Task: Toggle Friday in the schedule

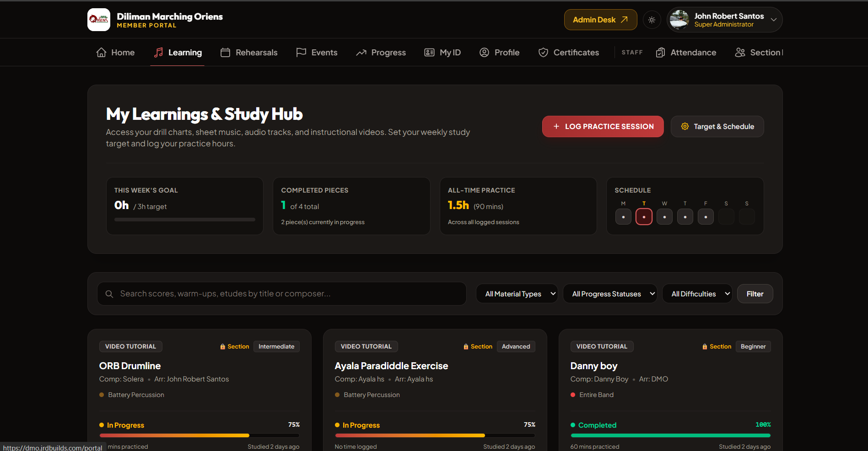Action: point(706,216)
